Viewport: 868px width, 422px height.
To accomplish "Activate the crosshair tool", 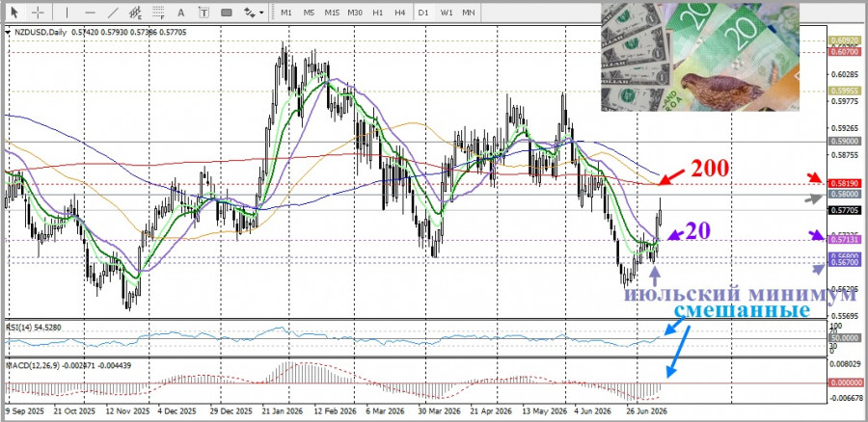I will (38, 12).
